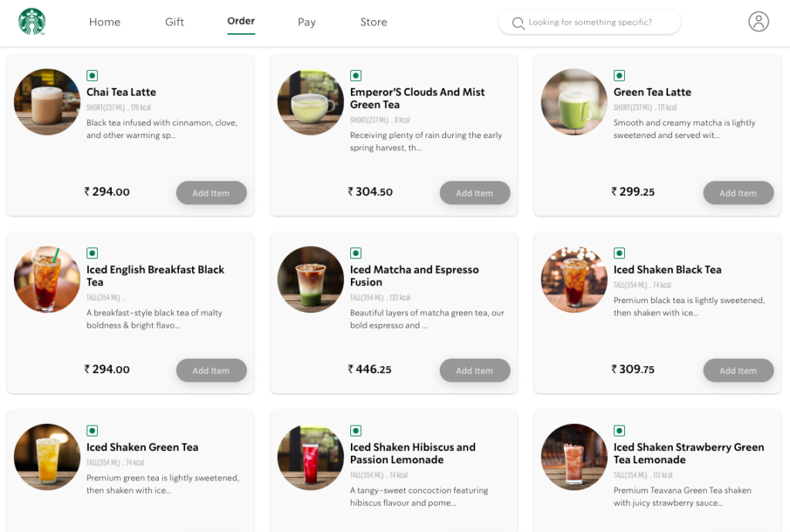Switch to the Pay section
The height and width of the screenshot is (532, 790).
[x=307, y=22]
